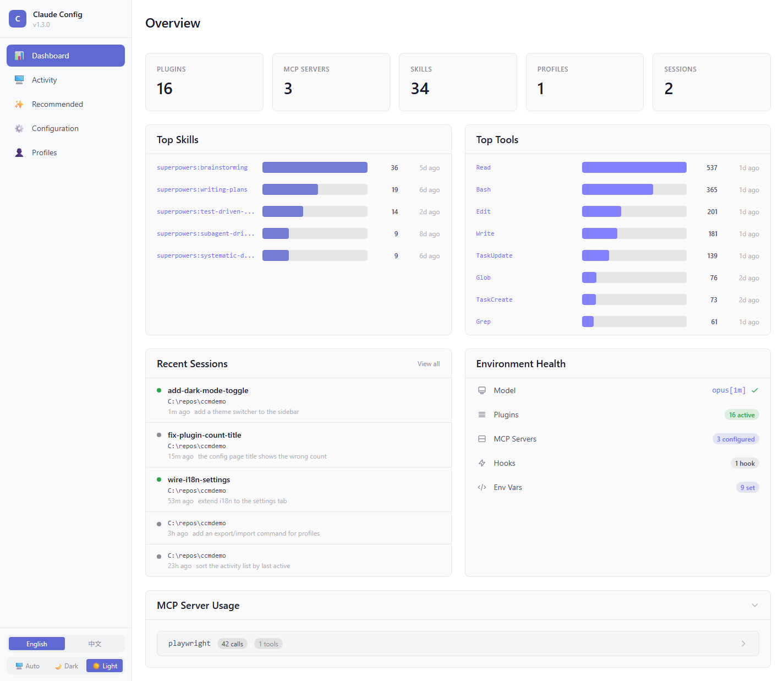Click the 9 set env vars badge
Image resolution: width=784 pixels, height=681 pixels.
pyautogui.click(x=748, y=487)
